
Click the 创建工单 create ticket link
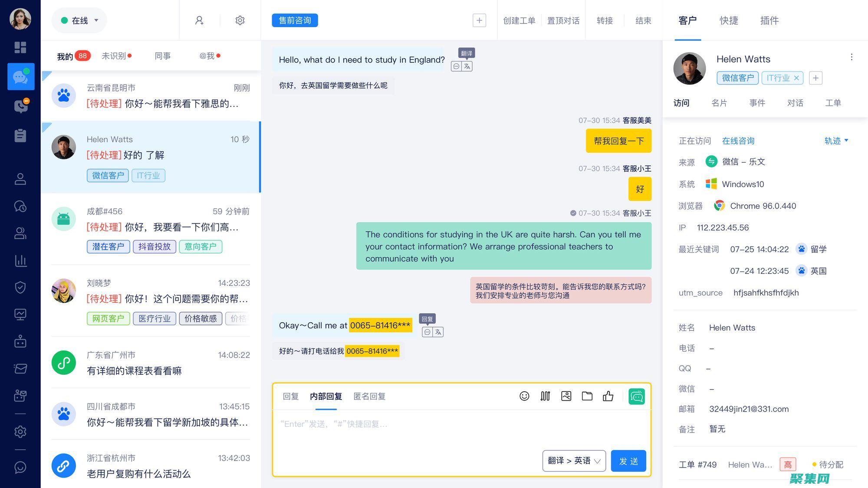coord(519,20)
